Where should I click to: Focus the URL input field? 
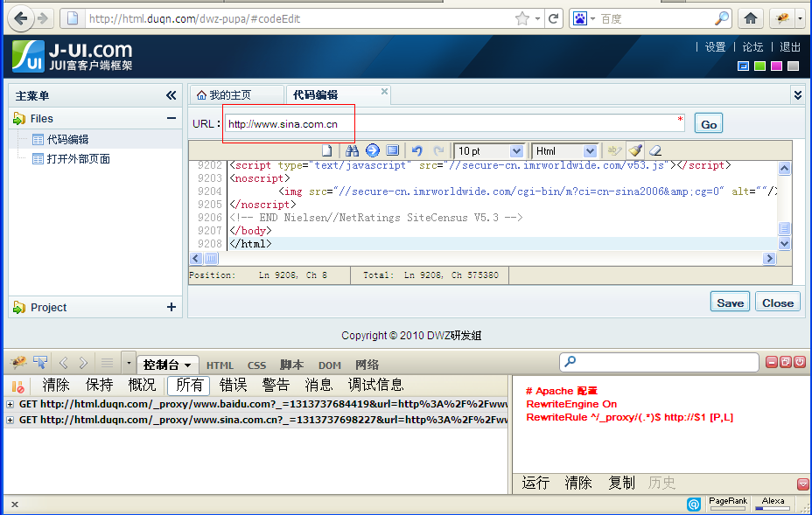[455, 124]
